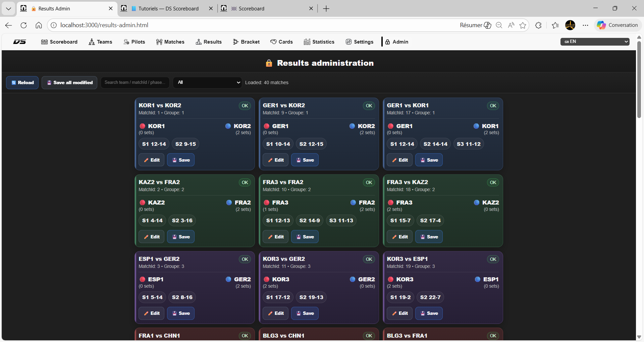
Task: Open the browser Settings and more menu
Action: click(x=585, y=25)
